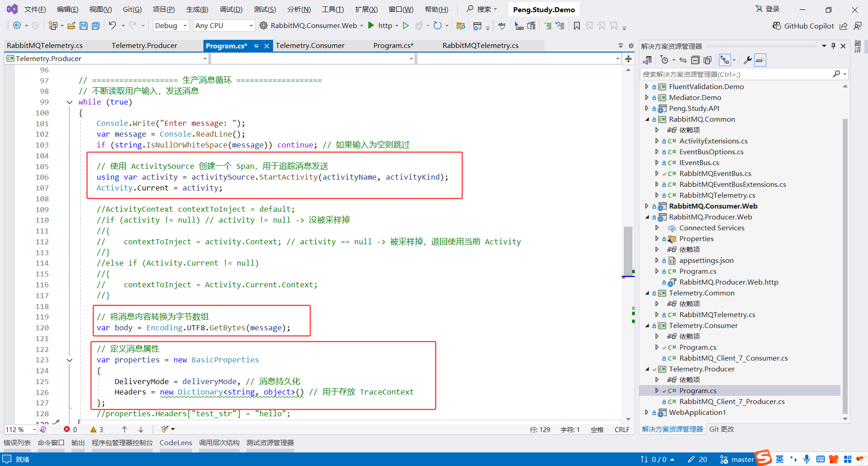Viewport: 868px width, 466px height.
Task: Open the Telemetry.Producer scope dropdown in the editor
Action: pyautogui.click(x=107, y=59)
